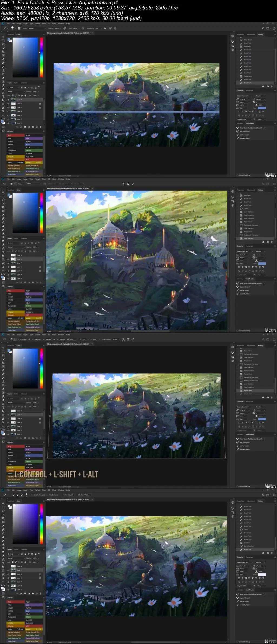Viewport: 277px width, 644px height.
Task: Click the hue slider in 00:01:56 Color panel
Action: 42,57
